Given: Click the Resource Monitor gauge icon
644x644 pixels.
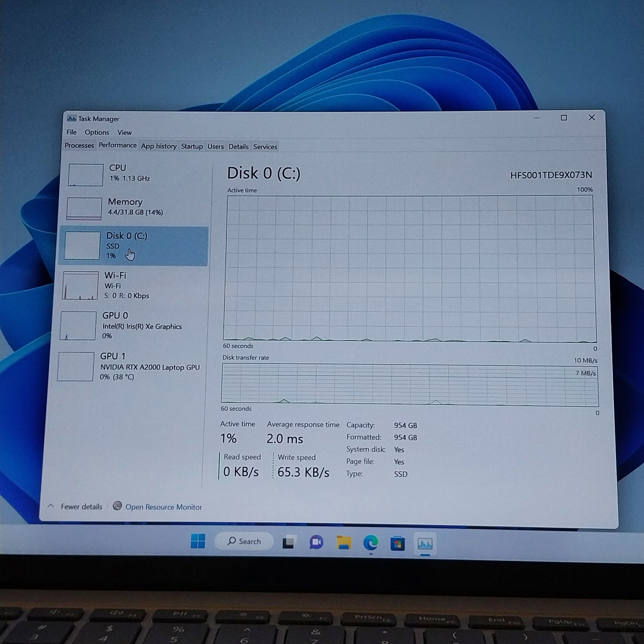Looking at the screenshot, I should click(117, 506).
